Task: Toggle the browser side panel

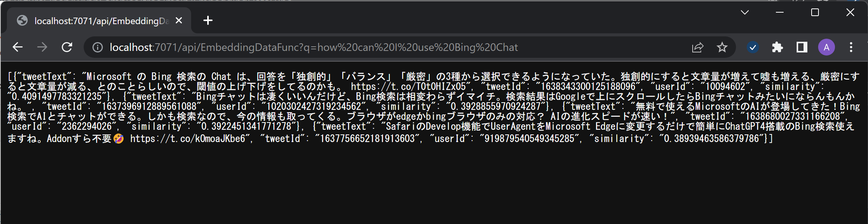Action: pos(802,47)
